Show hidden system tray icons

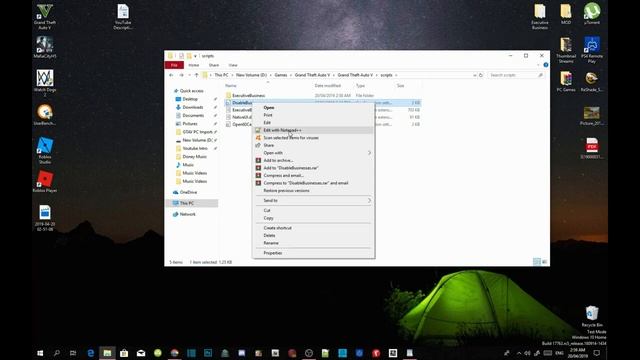coord(519,353)
